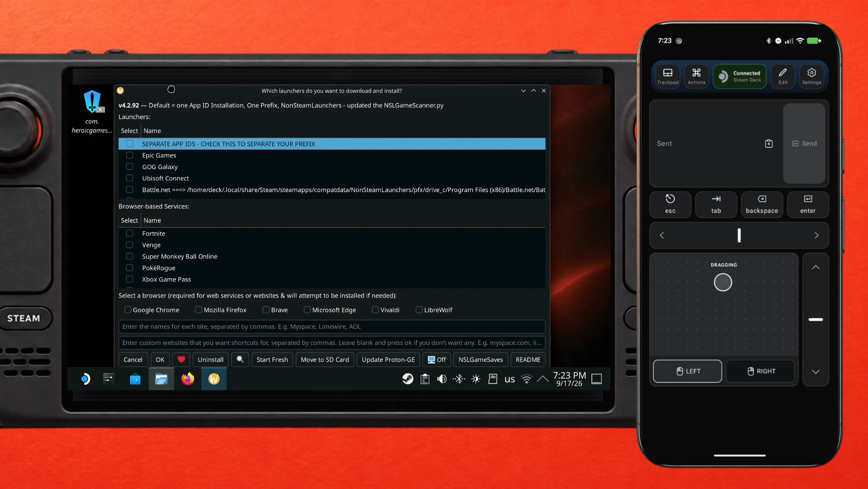Enable Ubisoft Connect checkbox
Screen dimensions: 868x489
(129, 178)
